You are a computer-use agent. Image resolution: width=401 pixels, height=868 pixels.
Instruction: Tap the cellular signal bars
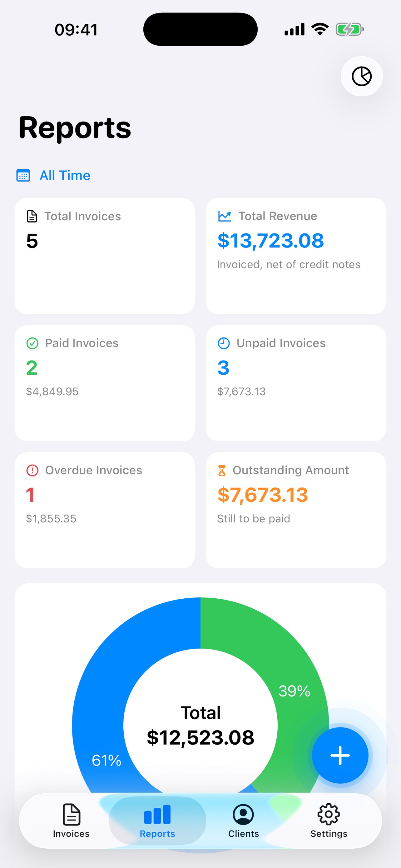[294, 29]
